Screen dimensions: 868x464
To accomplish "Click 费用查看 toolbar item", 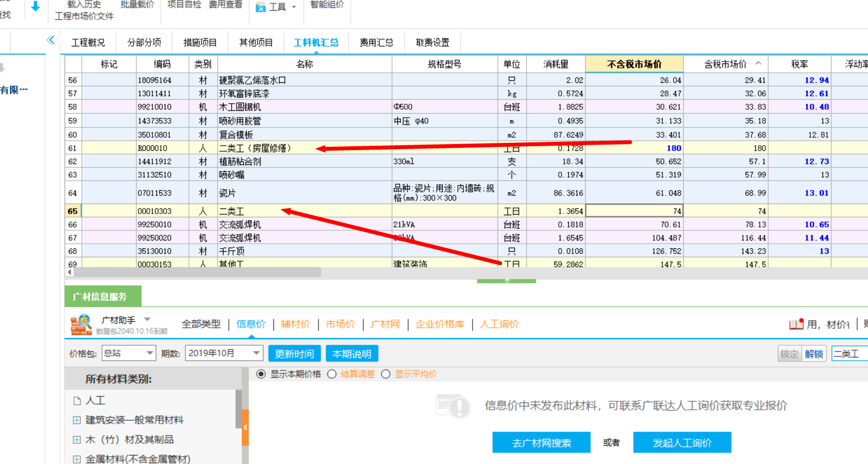I will [x=225, y=4].
